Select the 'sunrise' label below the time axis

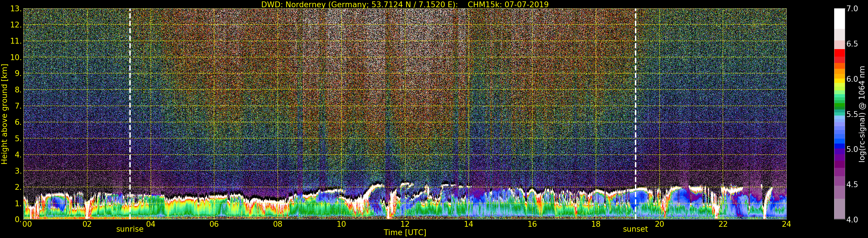pyautogui.click(x=130, y=229)
